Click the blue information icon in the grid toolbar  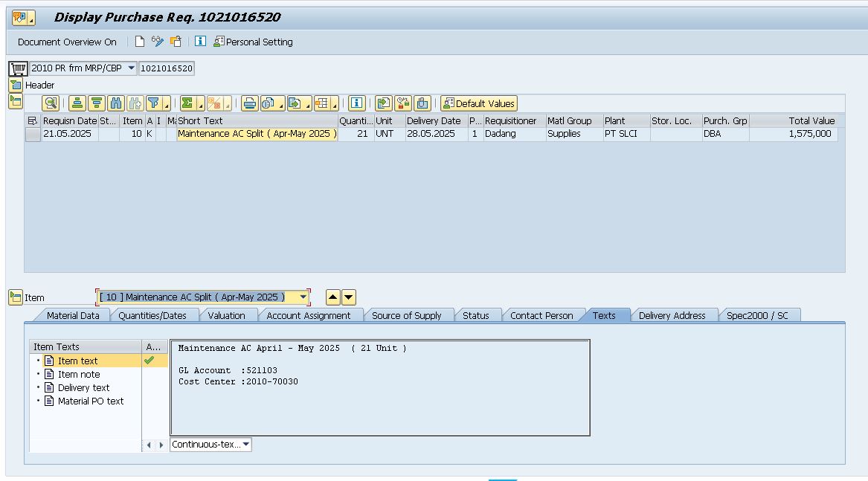click(x=357, y=103)
